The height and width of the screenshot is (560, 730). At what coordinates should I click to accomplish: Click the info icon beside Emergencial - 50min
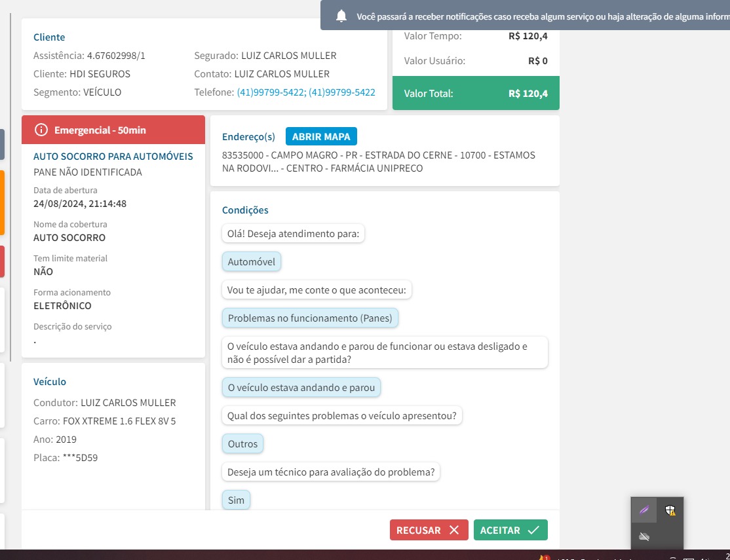[41, 130]
